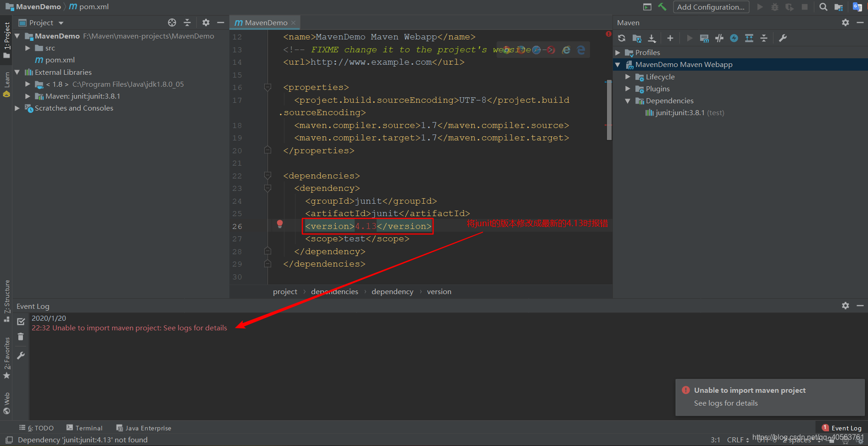868x446 pixels.
Task: Click Add Configuration button
Action: 711,7
